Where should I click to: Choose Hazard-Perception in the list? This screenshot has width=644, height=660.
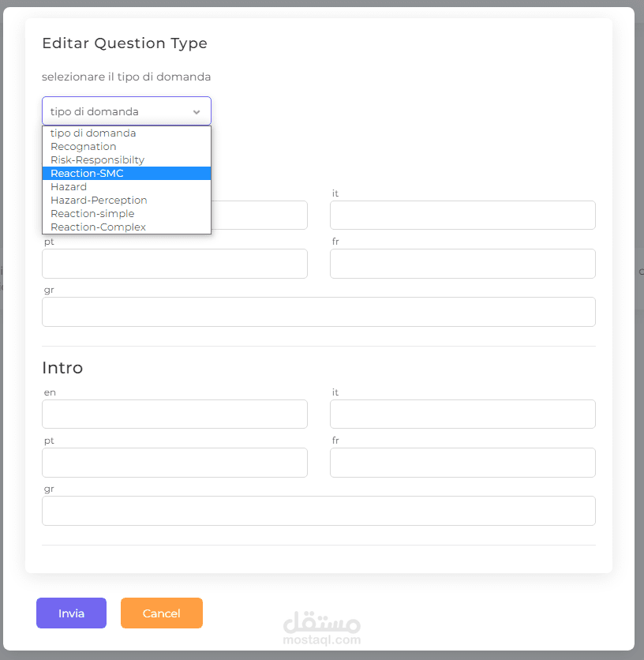pos(99,201)
